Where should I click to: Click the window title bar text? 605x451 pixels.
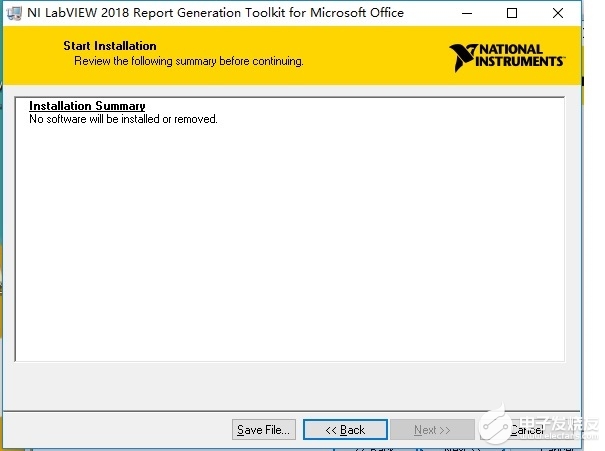coord(215,13)
